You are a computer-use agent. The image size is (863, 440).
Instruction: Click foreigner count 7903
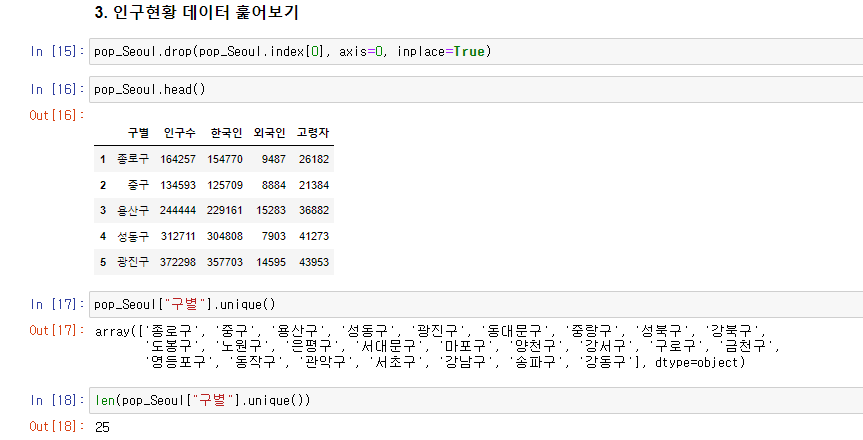tap(274, 236)
